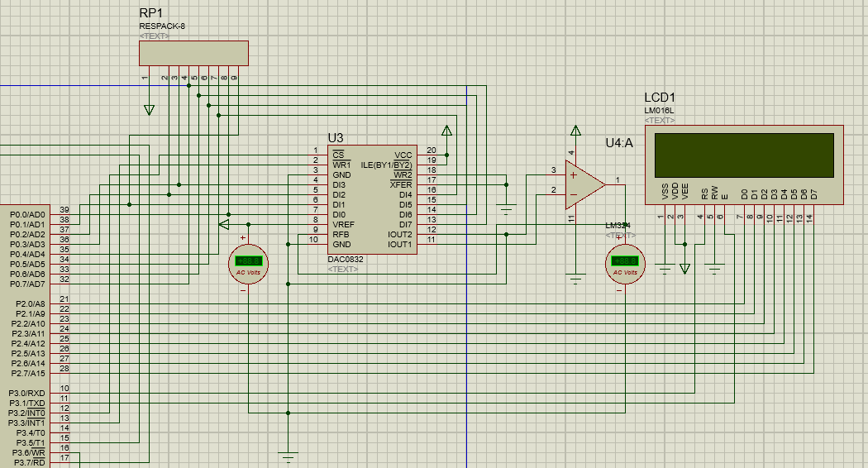This screenshot has height=468, width=868.
Task: Click the CS pin label on DAC0832
Action: [338, 155]
